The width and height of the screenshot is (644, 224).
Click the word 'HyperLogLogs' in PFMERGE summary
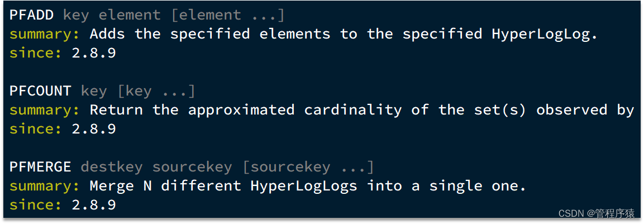[x=304, y=187]
